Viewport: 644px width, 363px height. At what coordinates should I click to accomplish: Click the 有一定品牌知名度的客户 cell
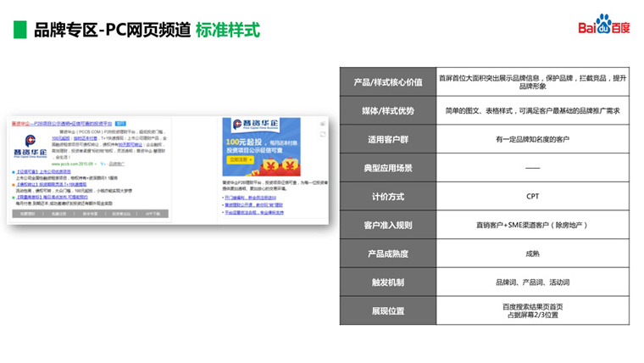533,139
